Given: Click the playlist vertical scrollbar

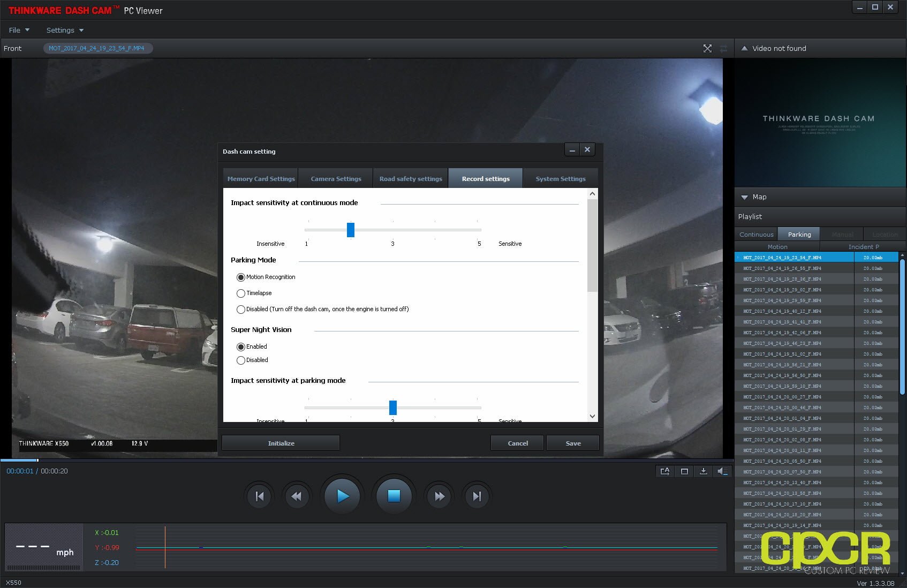Looking at the screenshot, I should tap(902, 327).
